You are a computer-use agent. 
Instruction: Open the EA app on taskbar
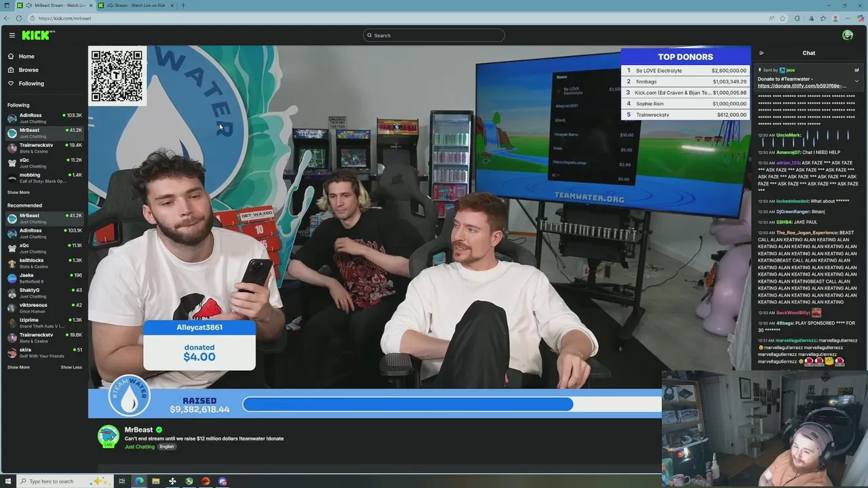205,481
